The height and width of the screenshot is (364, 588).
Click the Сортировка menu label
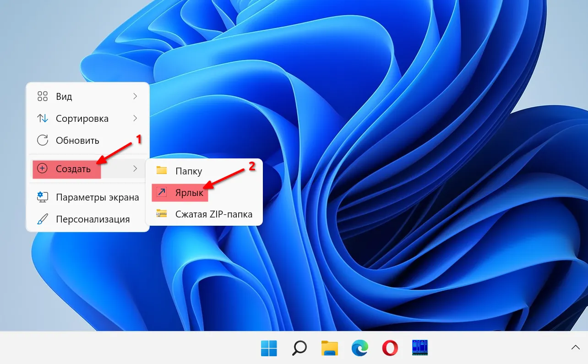(82, 119)
